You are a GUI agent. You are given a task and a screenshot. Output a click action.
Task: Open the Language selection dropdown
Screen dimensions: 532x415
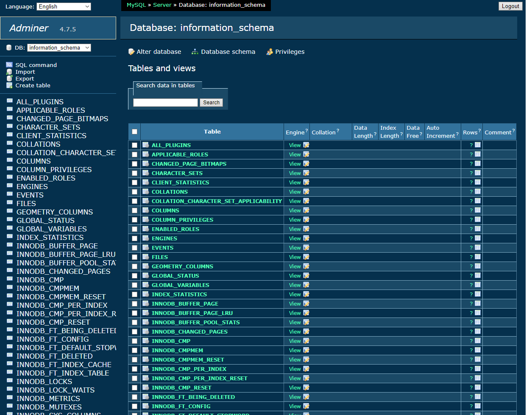pyautogui.click(x=64, y=6)
